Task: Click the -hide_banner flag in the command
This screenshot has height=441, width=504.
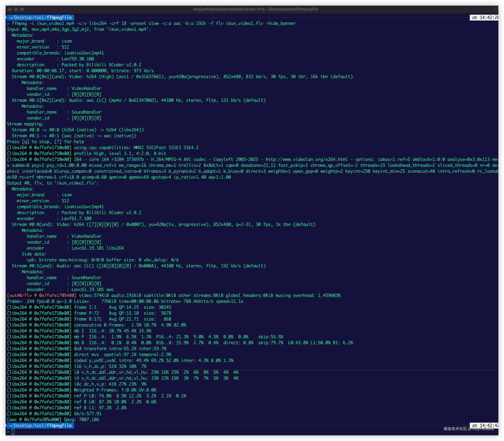Action: click(x=280, y=23)
